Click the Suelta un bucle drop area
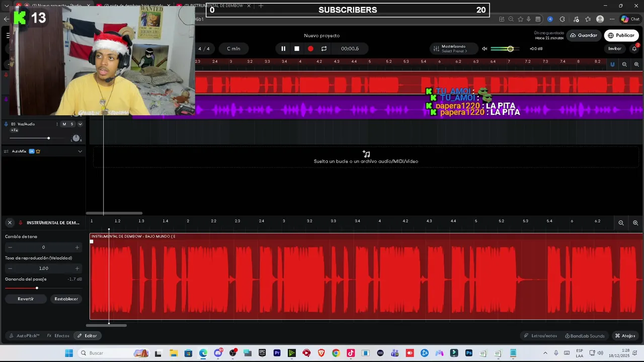Image resolution: width=644 pixels, height=362 pixels. (366, 157)
